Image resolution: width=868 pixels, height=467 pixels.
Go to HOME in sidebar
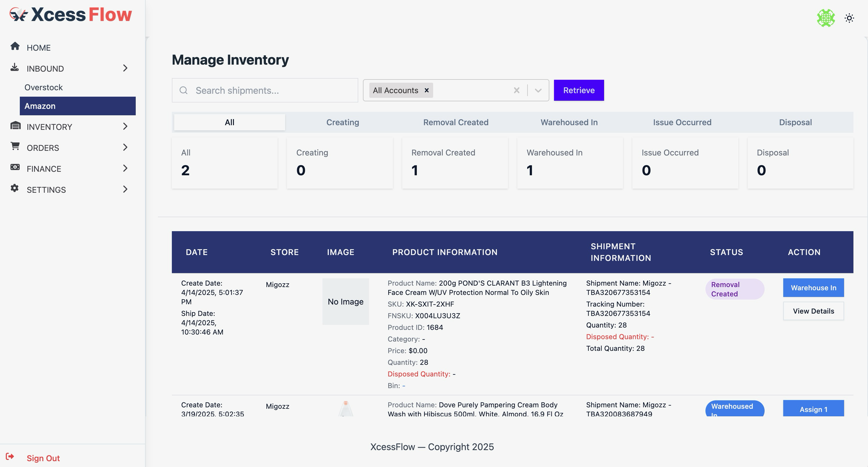point(39,48)
